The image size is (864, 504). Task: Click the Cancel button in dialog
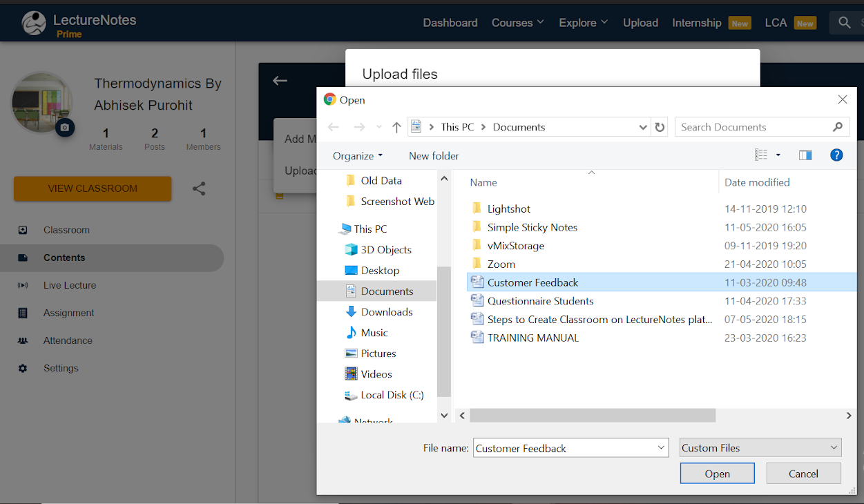coord(803,474)
